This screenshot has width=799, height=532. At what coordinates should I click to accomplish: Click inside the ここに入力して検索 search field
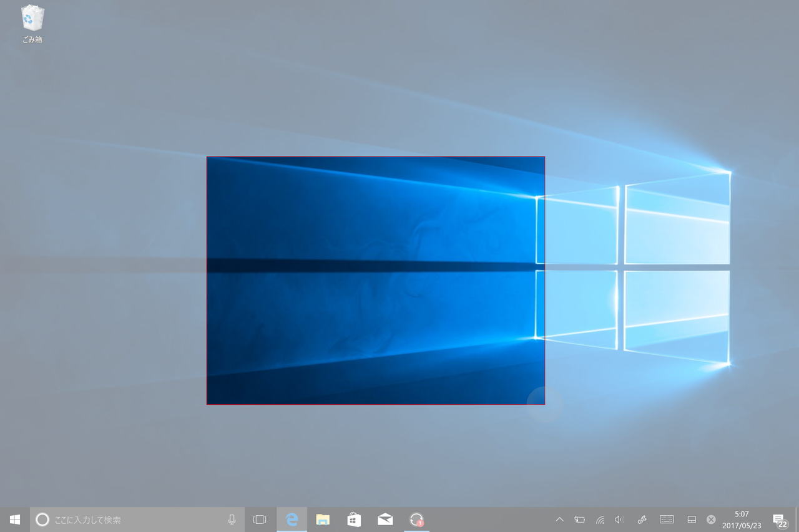pyautogui.click(x=125, y=519)
